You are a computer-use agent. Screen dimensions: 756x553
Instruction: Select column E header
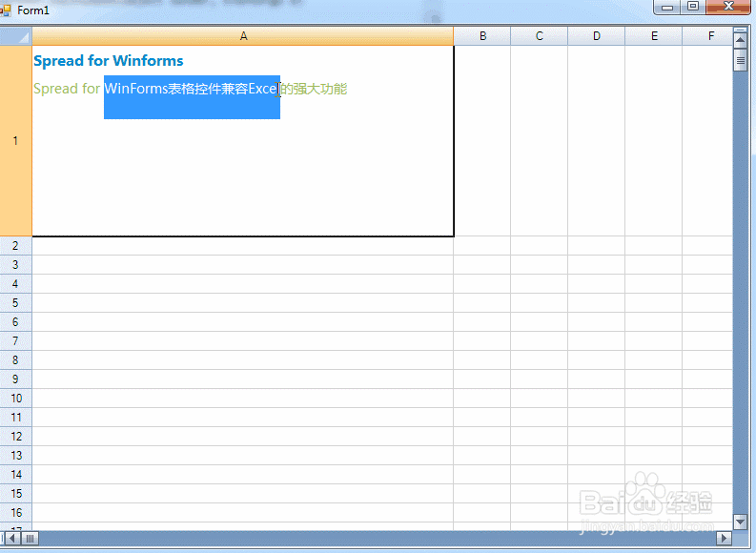click(654, 36)
